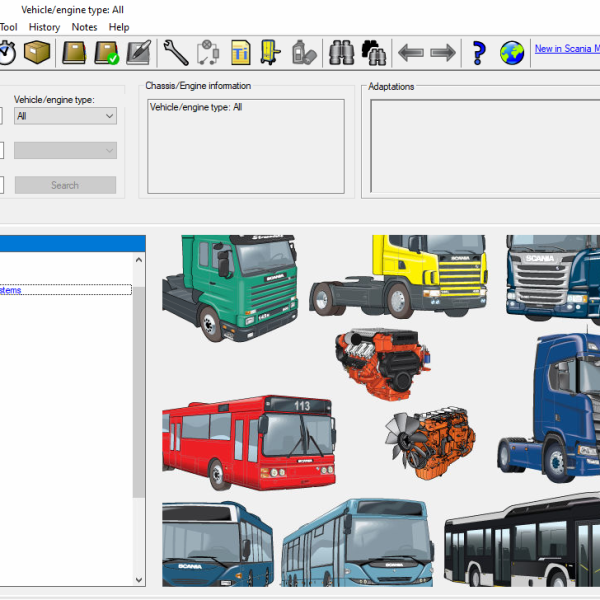Select the black and white bus image

(x=522, y=540)
